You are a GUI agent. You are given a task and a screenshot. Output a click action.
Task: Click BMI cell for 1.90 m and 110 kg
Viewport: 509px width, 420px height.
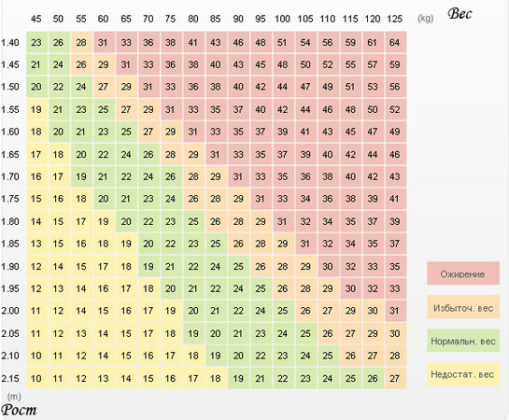pyautogui.click(x=329, y=266)
